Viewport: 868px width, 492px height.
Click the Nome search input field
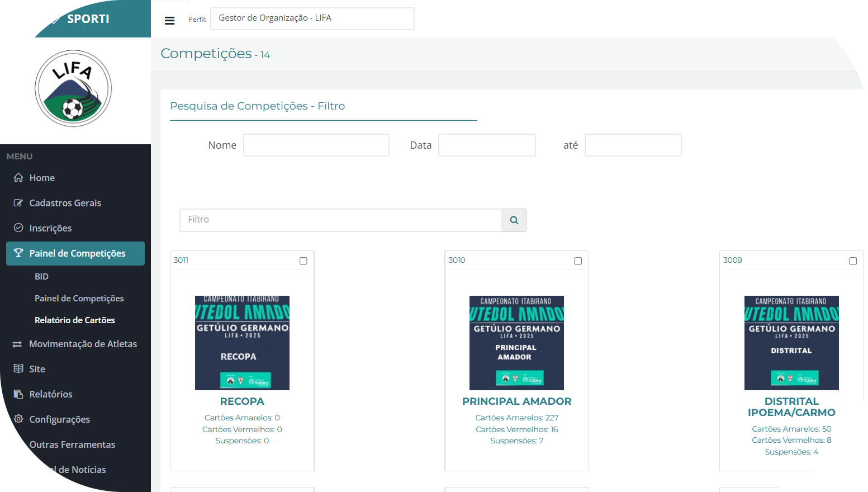(x=316, y=145)
